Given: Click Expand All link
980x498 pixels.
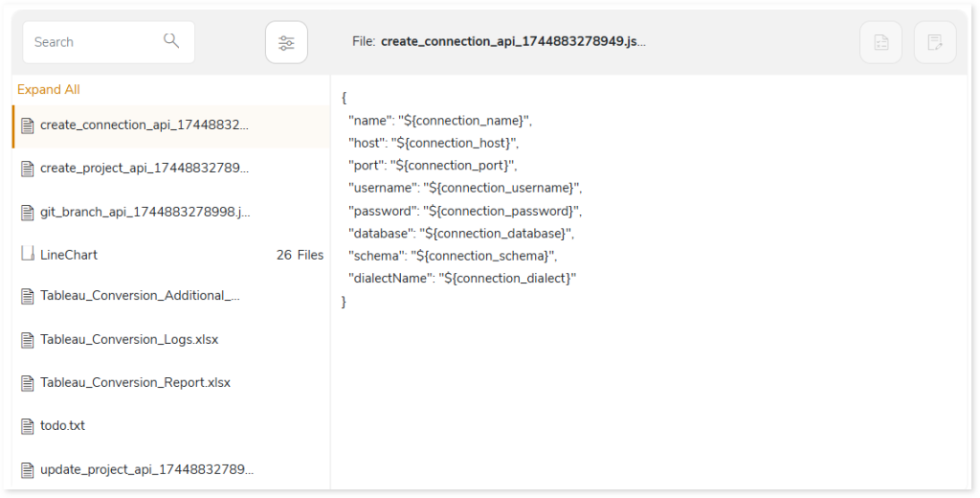Looking at the screenshot, I should 49,89.
